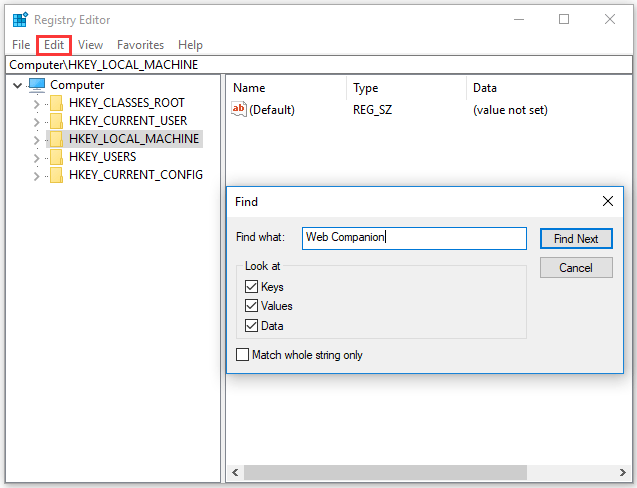Click the scroll right arrow

tap(622, 472)
